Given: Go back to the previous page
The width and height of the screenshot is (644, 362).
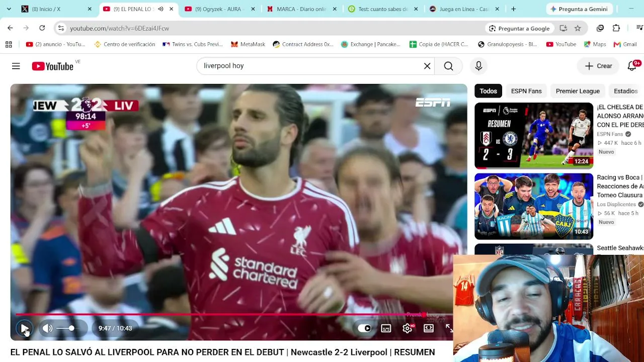Looking at the screenshot, I should click(10, 28).
